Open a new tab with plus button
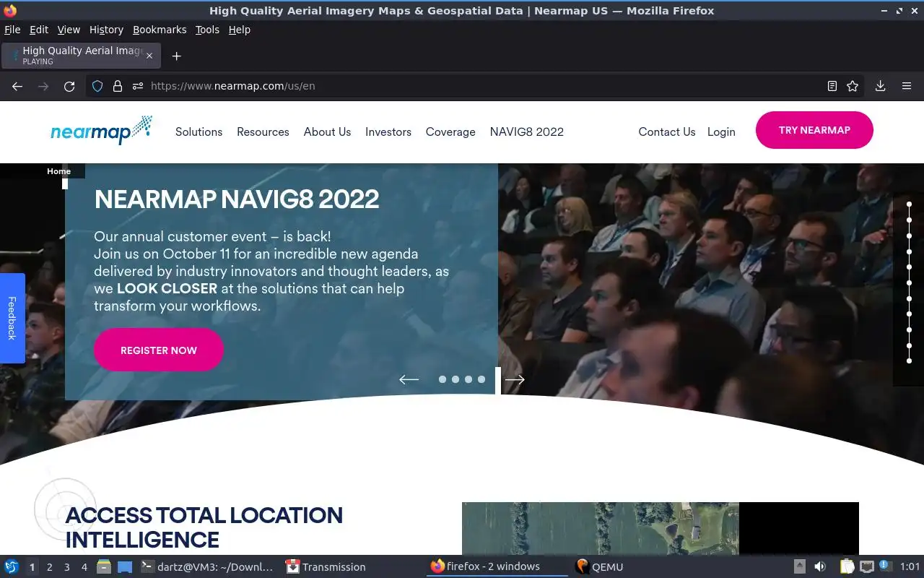The width and height of the screenshot is (924, 578). click(x=176, y=56)
